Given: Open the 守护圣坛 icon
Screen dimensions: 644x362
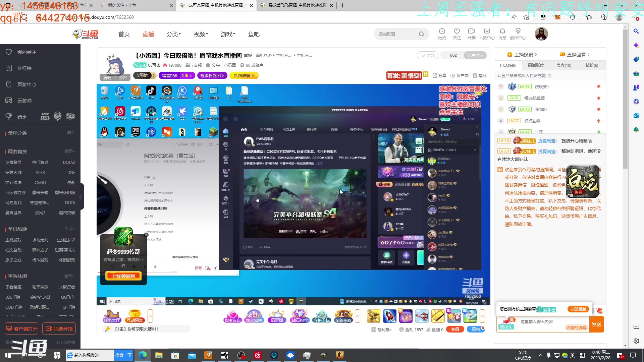Looking at the screenshot, I should [321, 316].
